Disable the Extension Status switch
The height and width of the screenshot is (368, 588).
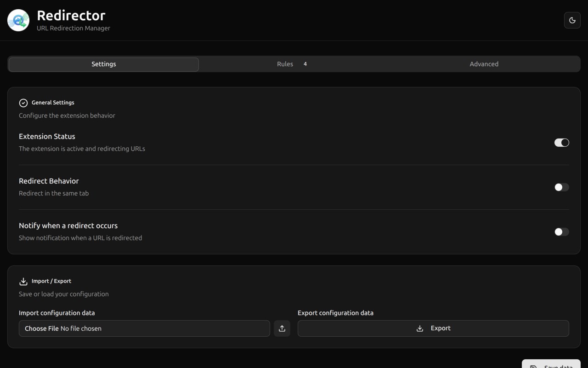[561, 143]
